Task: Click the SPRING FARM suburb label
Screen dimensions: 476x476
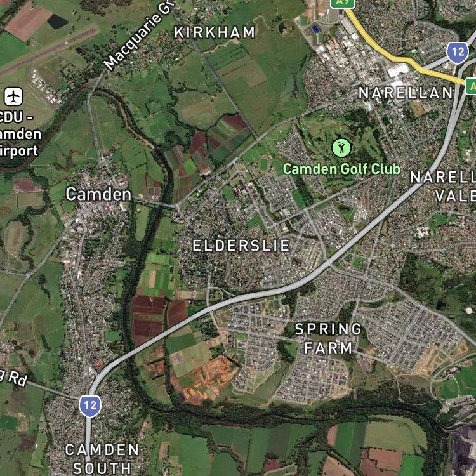Action: [x=328, y=338]
